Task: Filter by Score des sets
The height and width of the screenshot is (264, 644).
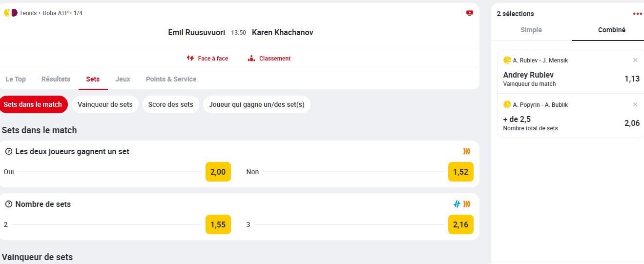Action: tap(170, 104)
